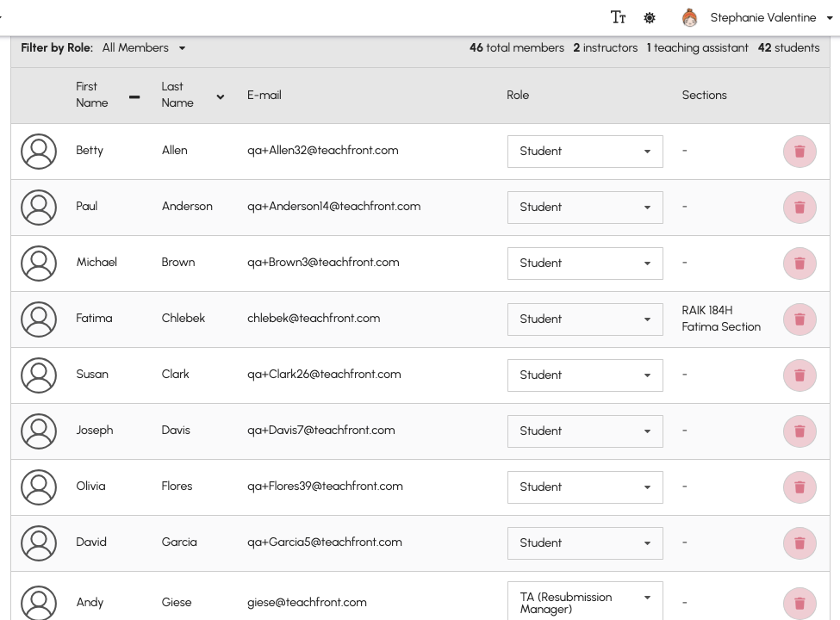Click email qa+Brown3@teachfront.com
Screen dimensions: 840x620
(x=323, y=263)
